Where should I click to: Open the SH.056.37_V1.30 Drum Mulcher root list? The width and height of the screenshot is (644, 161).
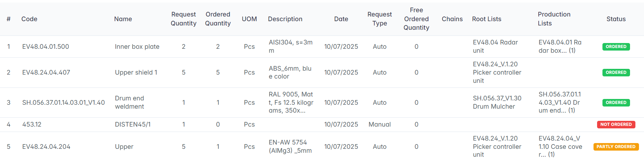pyautogui.click(x=497, y=102)
